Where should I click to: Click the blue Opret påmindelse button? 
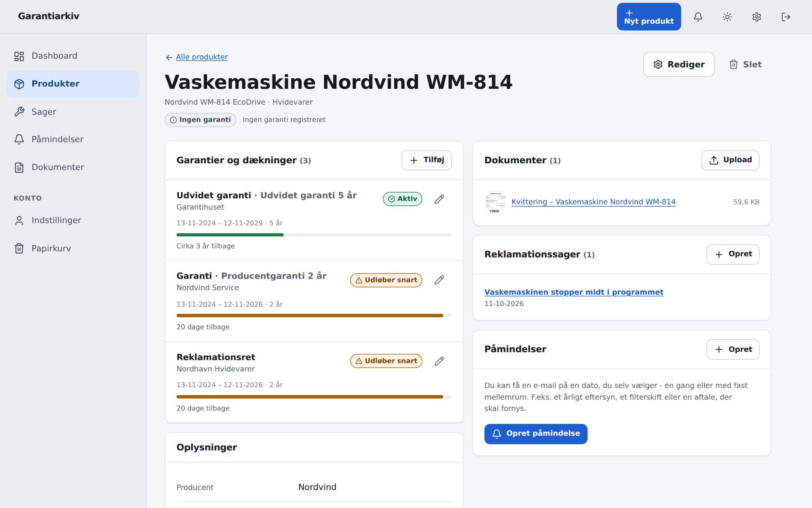tap(536, 434)
